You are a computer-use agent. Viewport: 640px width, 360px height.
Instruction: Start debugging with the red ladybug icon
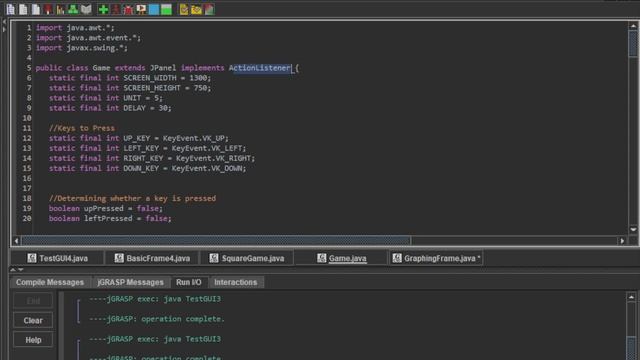point(128,9)
